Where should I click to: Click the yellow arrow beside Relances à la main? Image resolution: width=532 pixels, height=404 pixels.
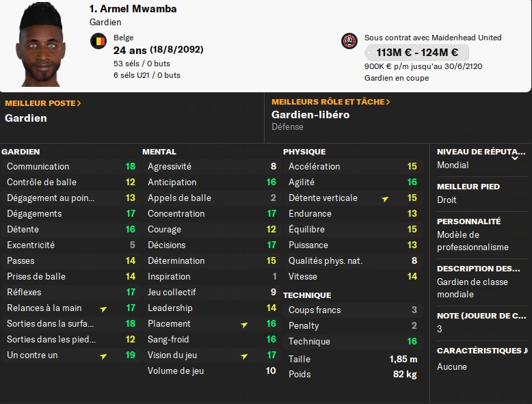(x=103, y=308)
